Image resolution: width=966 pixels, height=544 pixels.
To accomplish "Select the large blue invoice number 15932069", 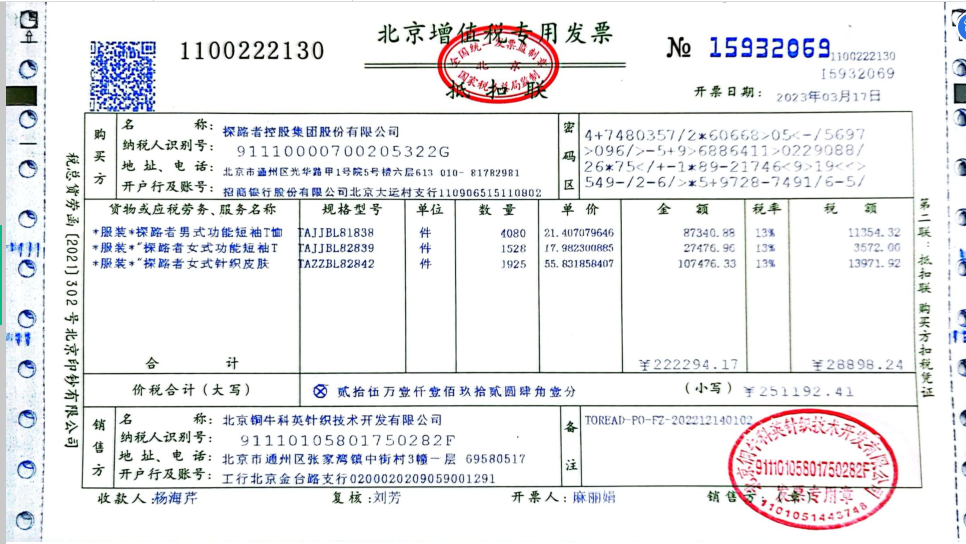I will tap(768, 47).
